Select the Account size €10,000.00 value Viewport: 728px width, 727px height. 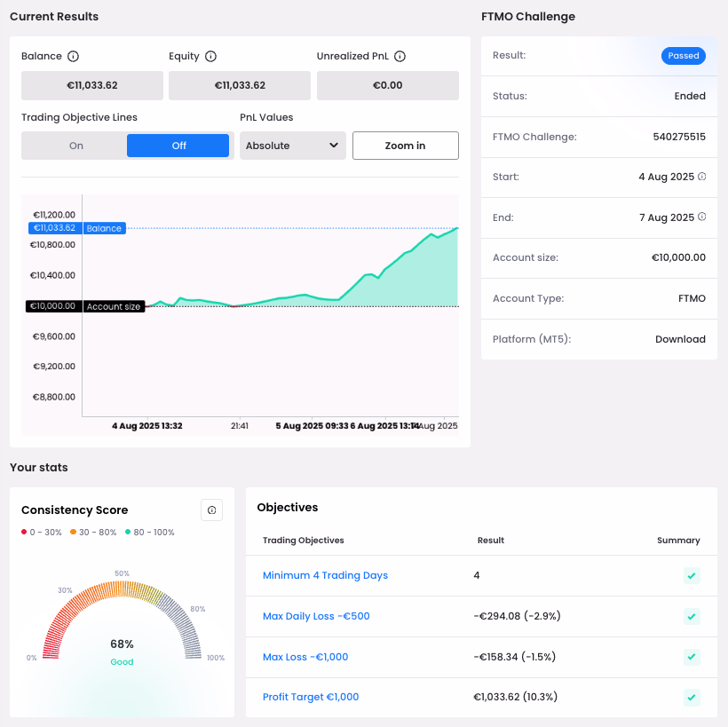[678, 257]
